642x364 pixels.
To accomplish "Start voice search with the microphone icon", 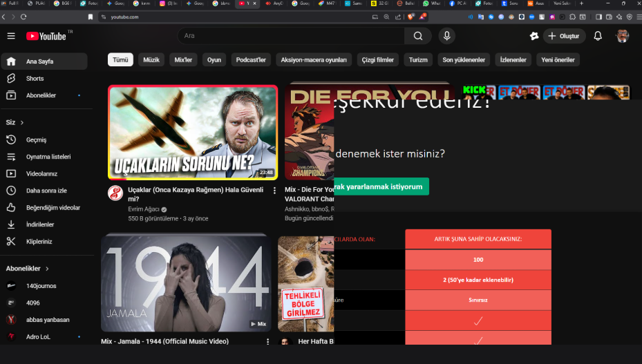I will [x=446, y=36].
